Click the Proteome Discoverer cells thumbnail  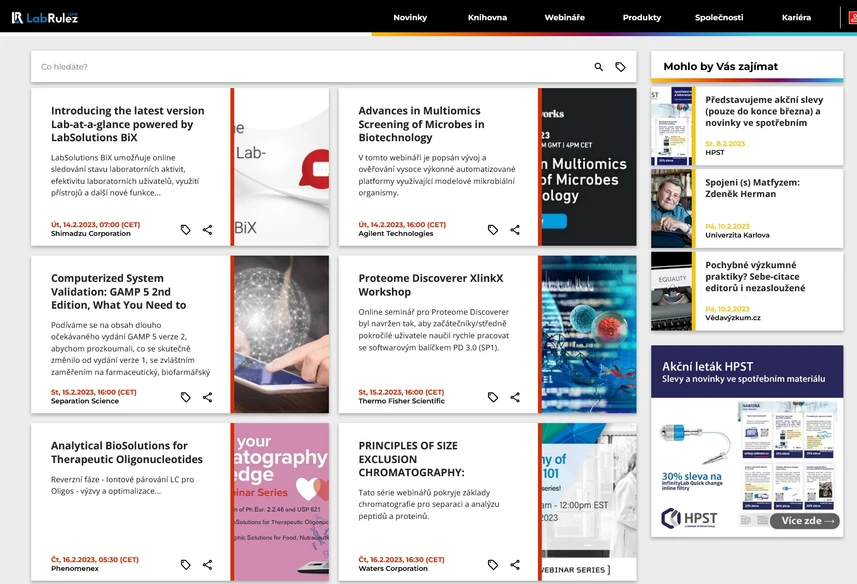589,334
